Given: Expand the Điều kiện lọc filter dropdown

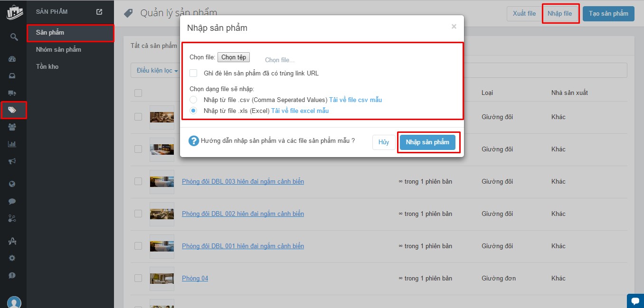Looking at the screenshot, I should (157, 70).
